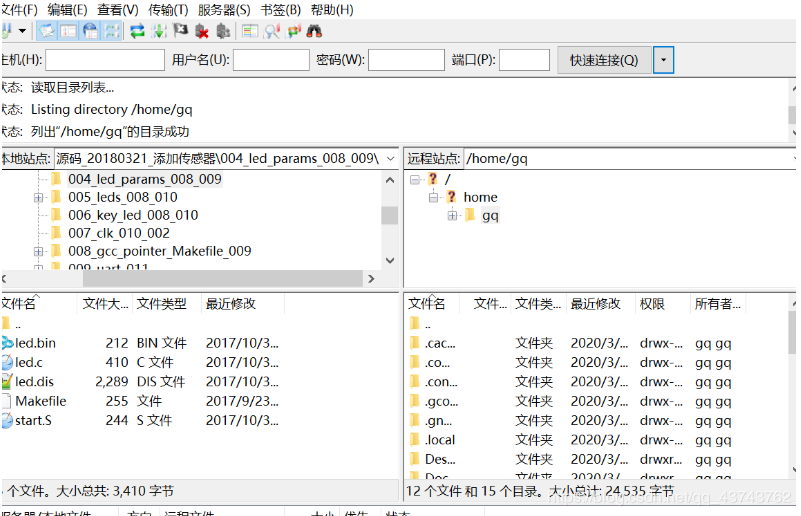This screenshot has width=801, height=516.
Task: Select led.bin file icon
Action: [7, 343]
